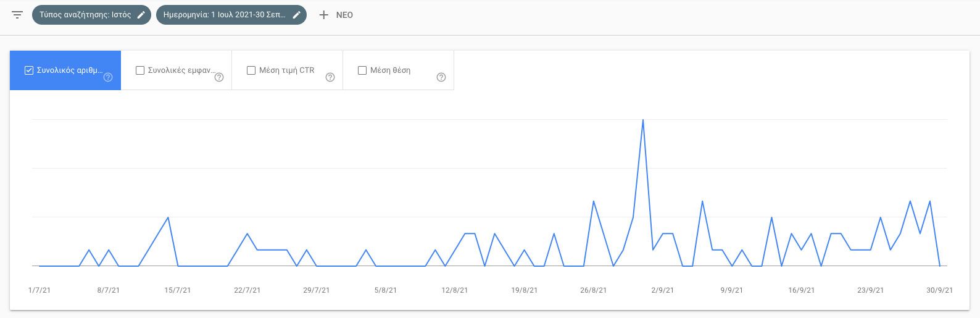
Task: Open the Ημερομηνία date range chip
Action: (224, 15)
